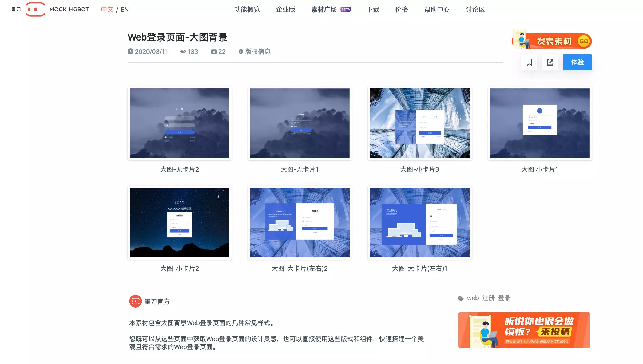The image size is (643, 364).
Task: Click the Mockingbot logo icon
Action: click(34, 9)
